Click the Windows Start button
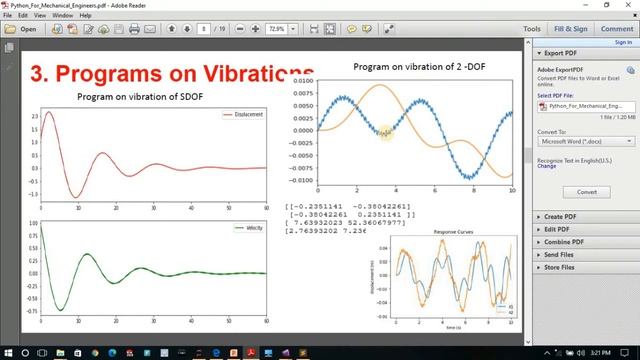 [x=8, y=353]
